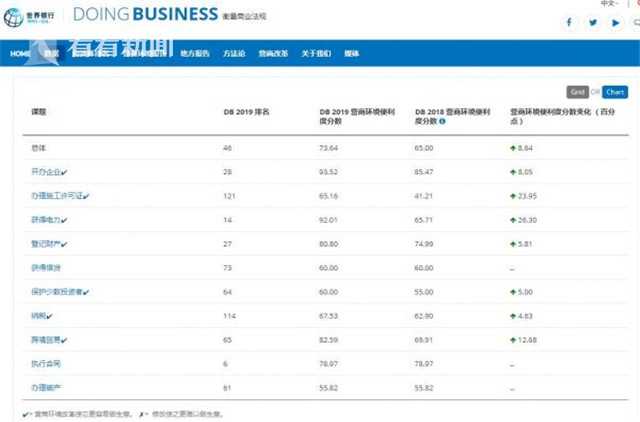Viewport: 640px width, 422px height.
Task: Open the 办理施工许可证 topic link
Action: click(54, 196)
